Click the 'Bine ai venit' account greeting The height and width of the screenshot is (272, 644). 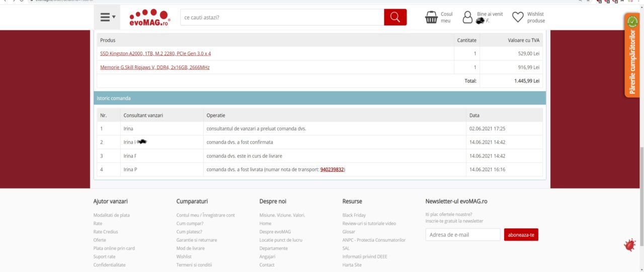click(490, 14)
